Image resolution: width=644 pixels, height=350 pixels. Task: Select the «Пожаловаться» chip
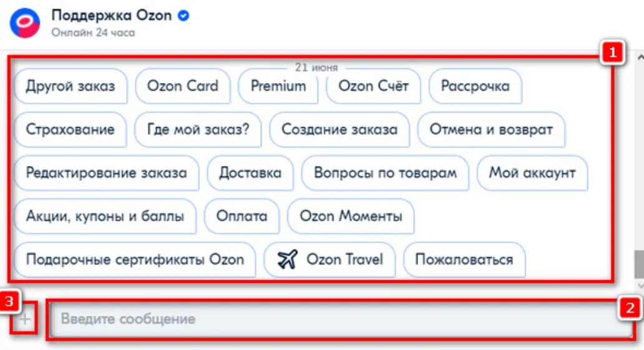click(464, 259)
